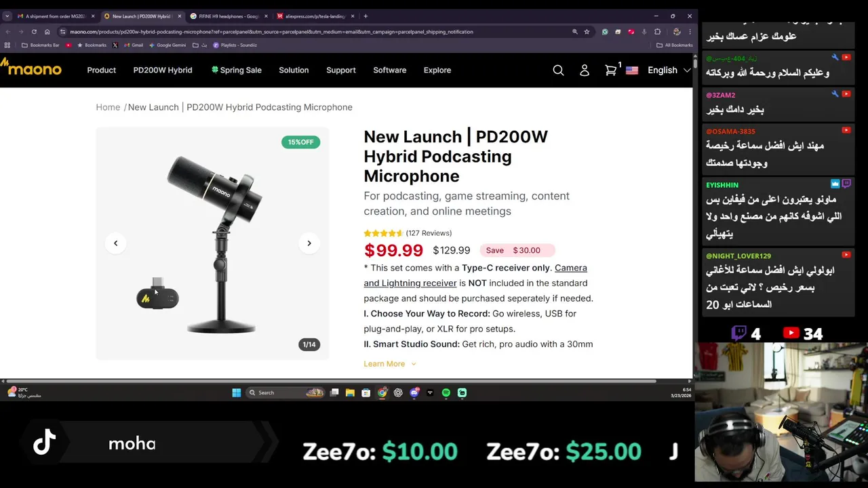Reload the page in browser toolbar

pyautogui.click(x=34, y=32)
